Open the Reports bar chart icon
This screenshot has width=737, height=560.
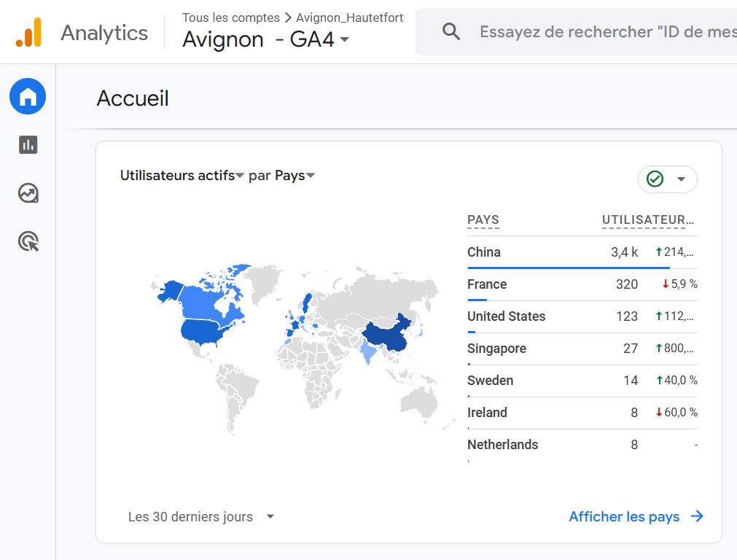28,144
